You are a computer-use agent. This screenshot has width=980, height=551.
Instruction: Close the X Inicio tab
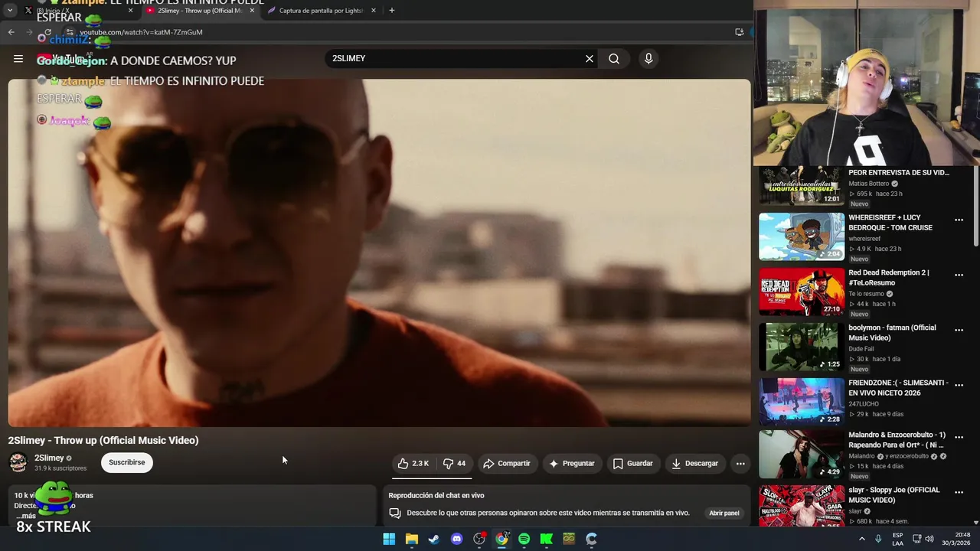(130, 11)
